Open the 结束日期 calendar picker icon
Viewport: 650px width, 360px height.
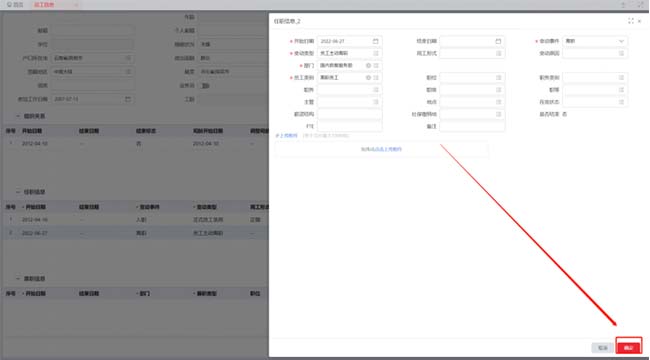[498, 41]
